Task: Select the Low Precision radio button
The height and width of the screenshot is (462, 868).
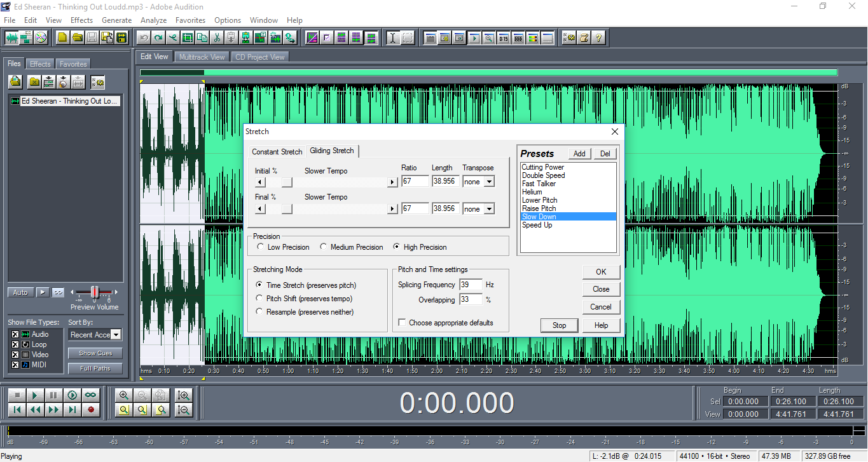Action: pyautogui.click(x=260, y=247)
